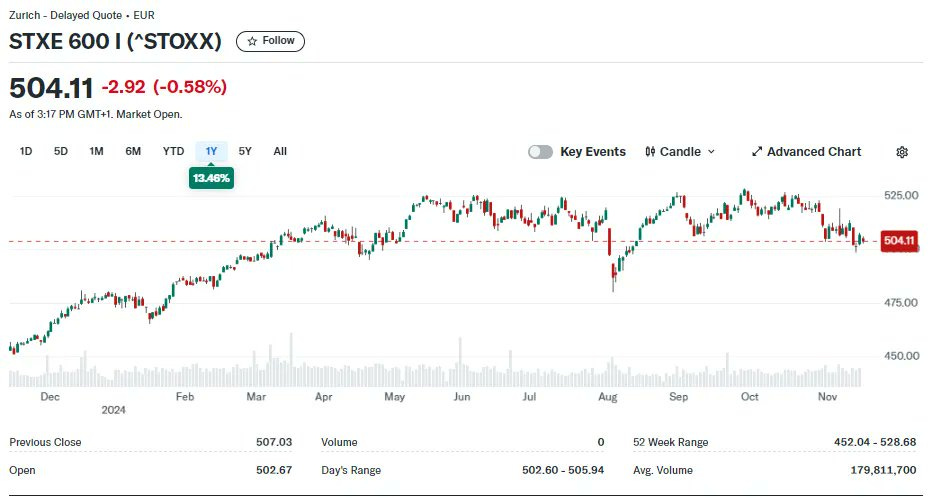Open the Advanced Chart link
This screenshot has width=934, height=498.
click(x=807, y=152)
